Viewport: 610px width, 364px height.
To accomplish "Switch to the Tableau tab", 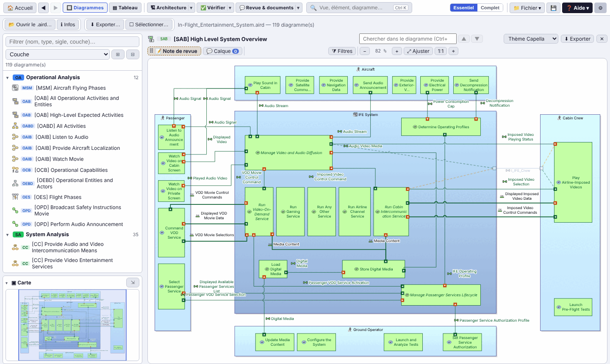I will (125, 8).
